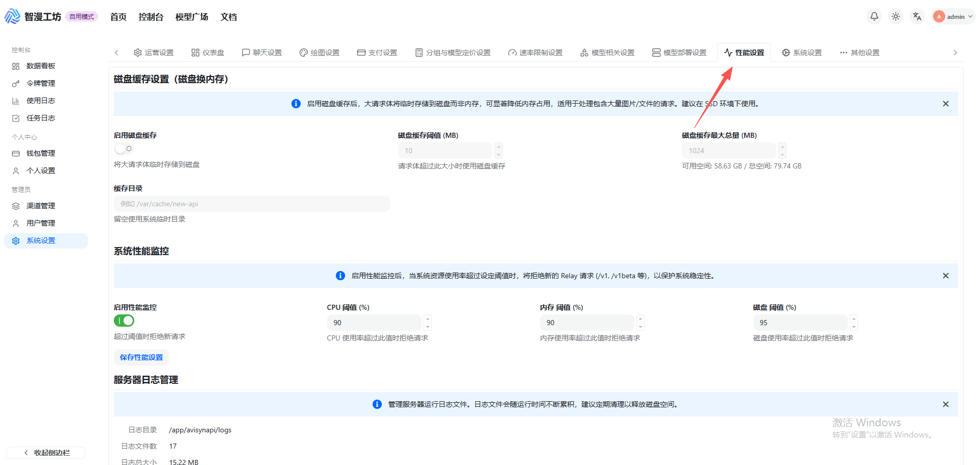Increase CPU 阈值 with the up arrow
This screenshot has height=465, width=980.
tap(428, 319)
